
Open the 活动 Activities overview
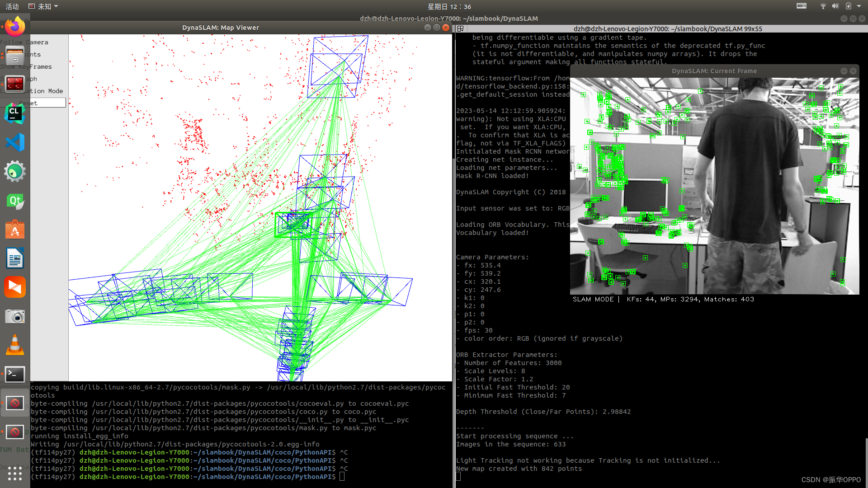click(12, 6)
